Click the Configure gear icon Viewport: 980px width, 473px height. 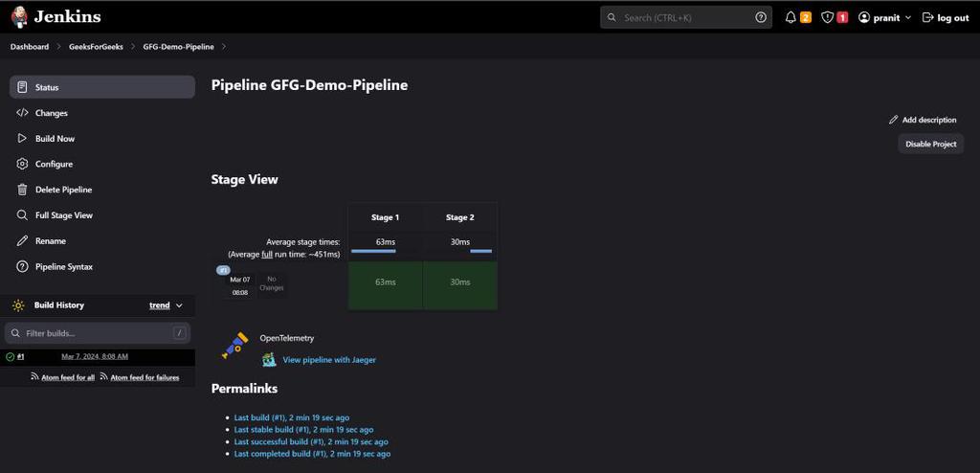(x=23, y=164)
